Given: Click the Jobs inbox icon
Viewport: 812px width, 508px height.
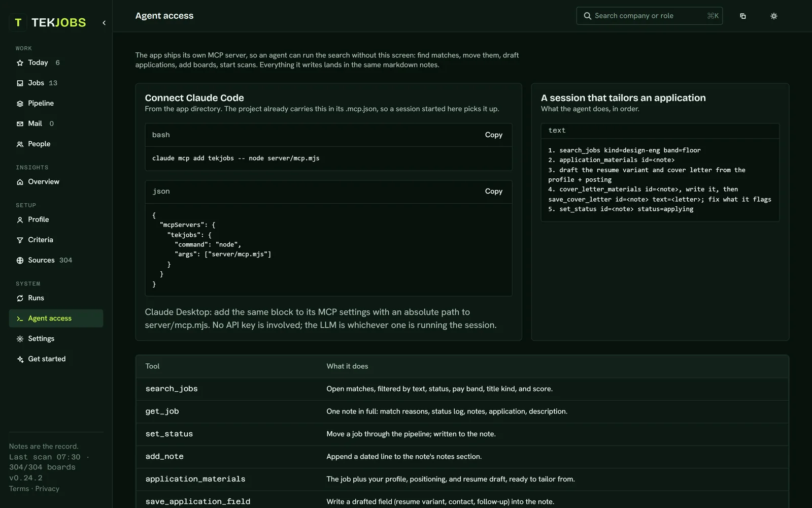Looking at the screenshot, I should click(20, 83).
